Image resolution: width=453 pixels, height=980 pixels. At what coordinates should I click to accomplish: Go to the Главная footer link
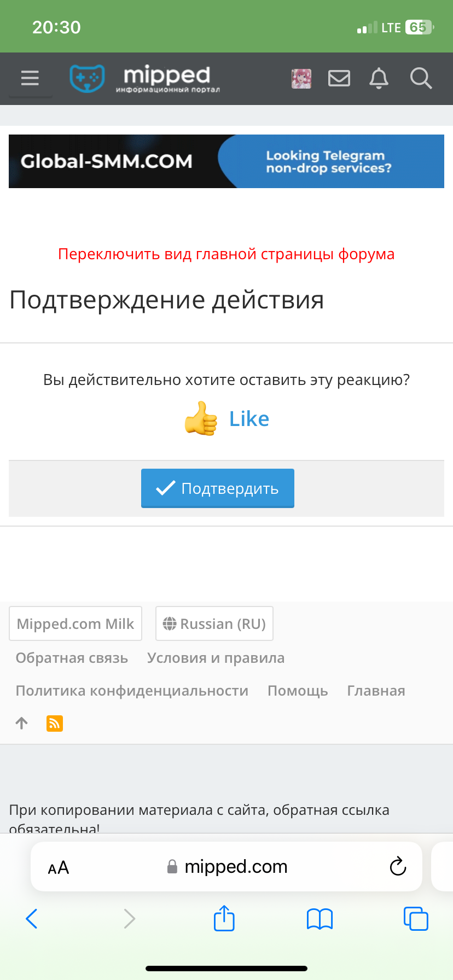376,691
